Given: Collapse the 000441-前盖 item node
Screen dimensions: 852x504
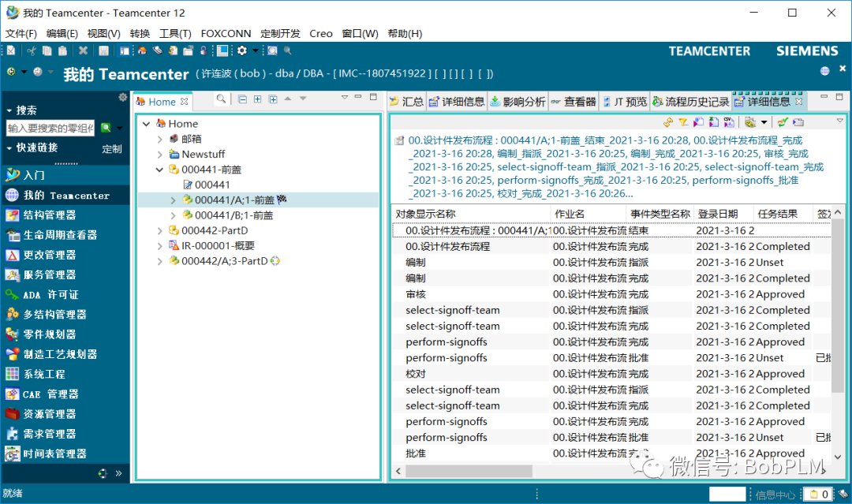Looking at the screenshot, I should click(x=159, y=170).
